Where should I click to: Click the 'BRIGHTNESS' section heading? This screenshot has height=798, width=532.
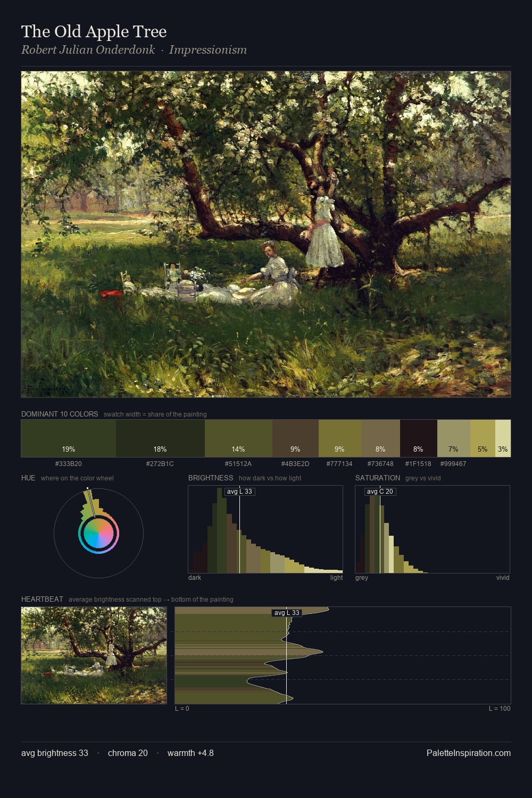click(x=211, y=478)
